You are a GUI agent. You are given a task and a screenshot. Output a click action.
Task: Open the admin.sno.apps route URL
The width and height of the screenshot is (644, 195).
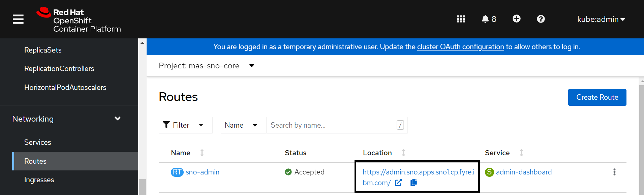click(418, 177)
